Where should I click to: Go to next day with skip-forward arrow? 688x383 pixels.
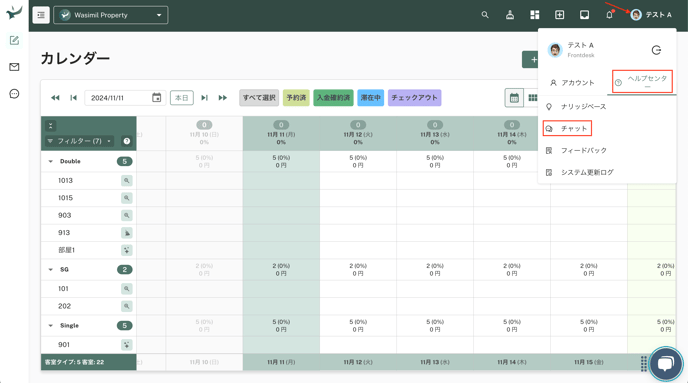[x=204, y=97]
